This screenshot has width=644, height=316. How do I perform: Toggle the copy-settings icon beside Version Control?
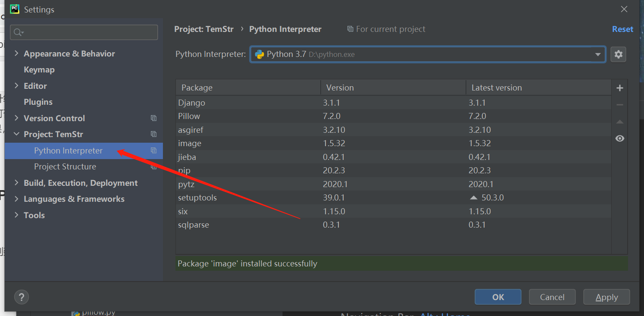tap(153, 118)
